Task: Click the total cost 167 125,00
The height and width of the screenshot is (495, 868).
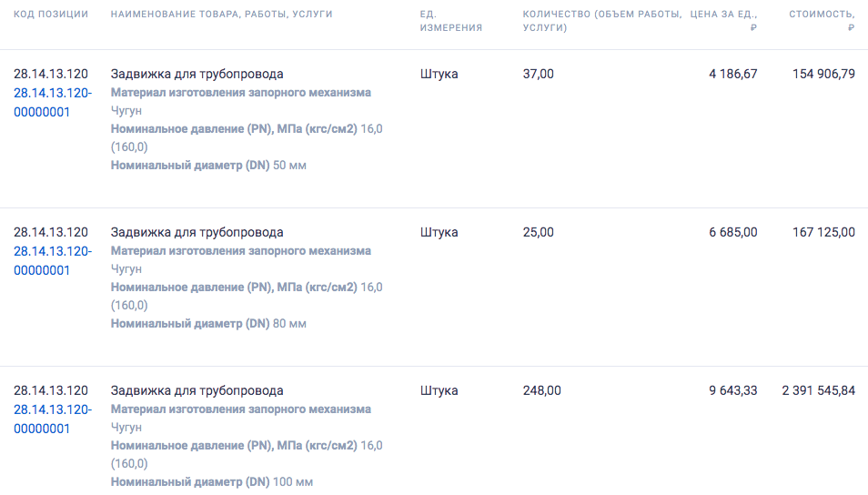Action: pos(823,232)
